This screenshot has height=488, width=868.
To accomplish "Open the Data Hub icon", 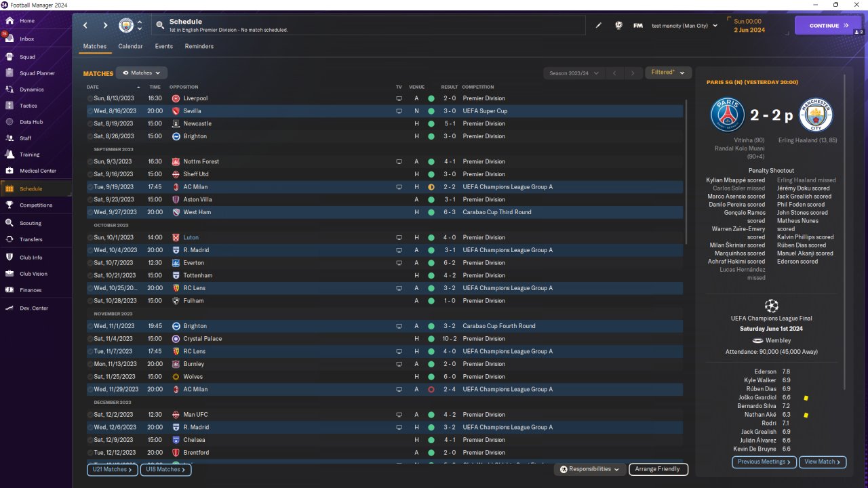I will 9,122.
